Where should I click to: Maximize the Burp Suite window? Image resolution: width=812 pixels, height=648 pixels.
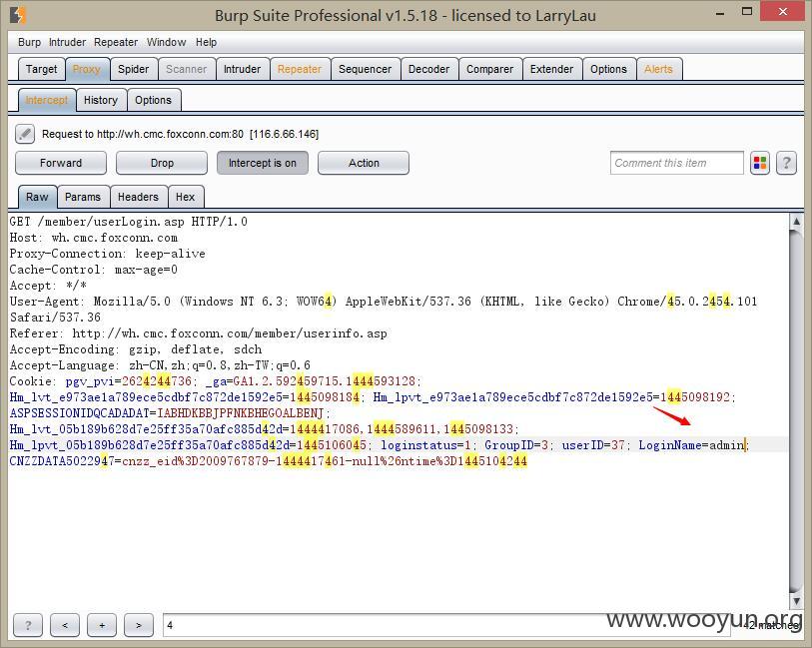747,11
